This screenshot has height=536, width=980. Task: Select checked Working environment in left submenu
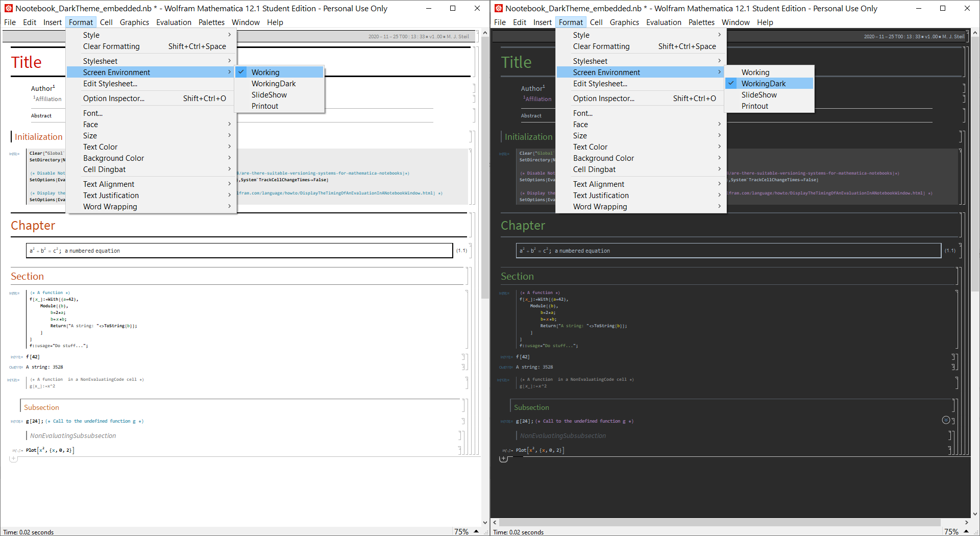[x=265, y=72]
